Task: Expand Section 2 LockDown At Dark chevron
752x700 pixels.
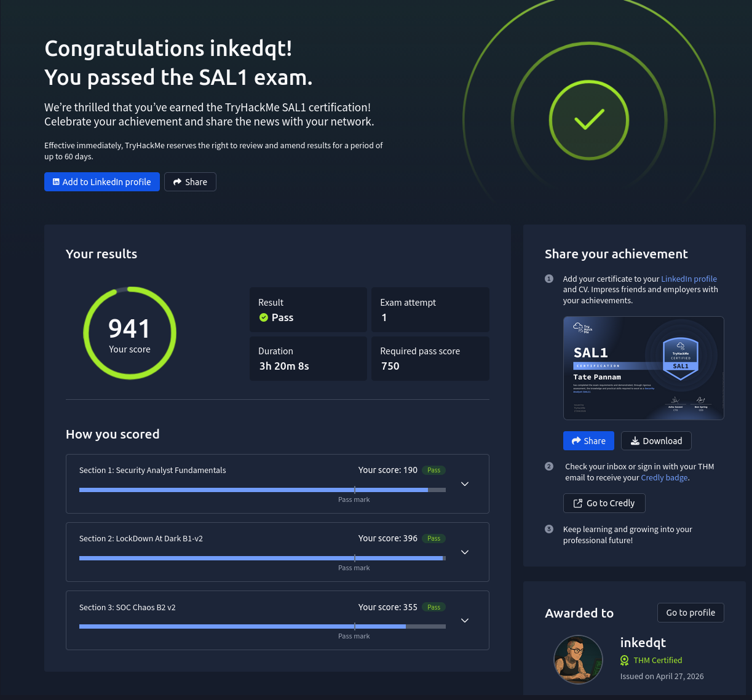Action: pyautogui.click(x=465, y=552)
